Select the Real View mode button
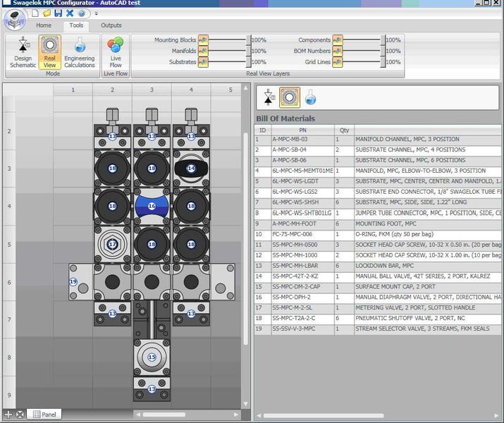 pyautogui.click(x=49, y=52)
